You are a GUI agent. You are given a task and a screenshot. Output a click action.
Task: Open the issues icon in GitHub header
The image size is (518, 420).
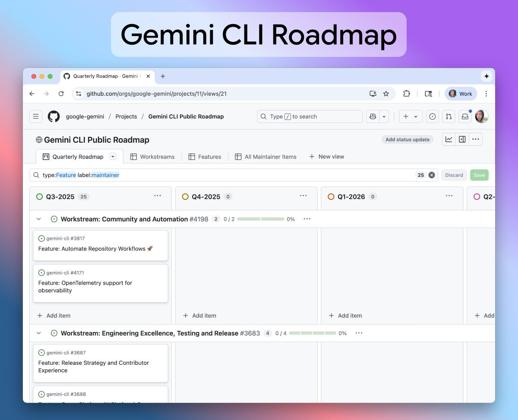(x=433, y=116)
